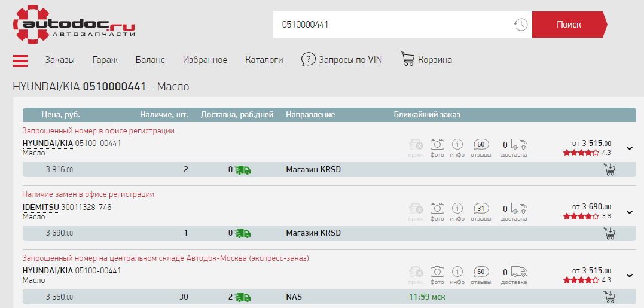Click delivery truck icon for IDEMITSU item
The width and height of the screenshot is (644, 308).
[519, 208]
